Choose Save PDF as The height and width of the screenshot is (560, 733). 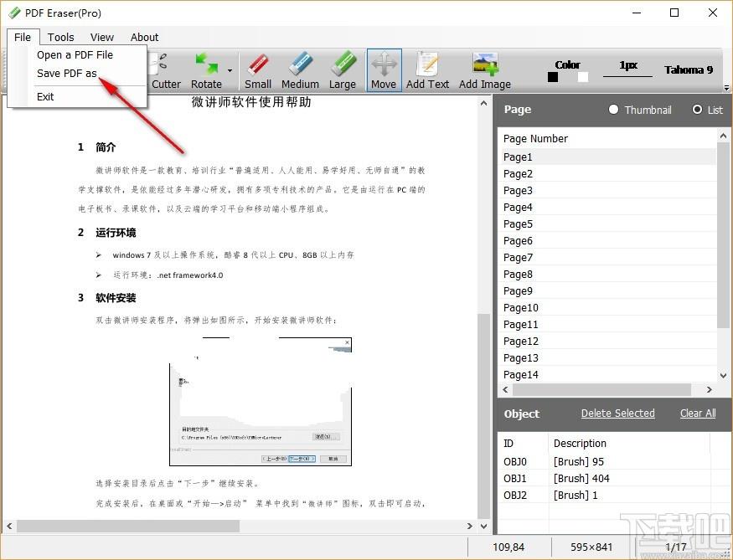click(x=67, y=74)
